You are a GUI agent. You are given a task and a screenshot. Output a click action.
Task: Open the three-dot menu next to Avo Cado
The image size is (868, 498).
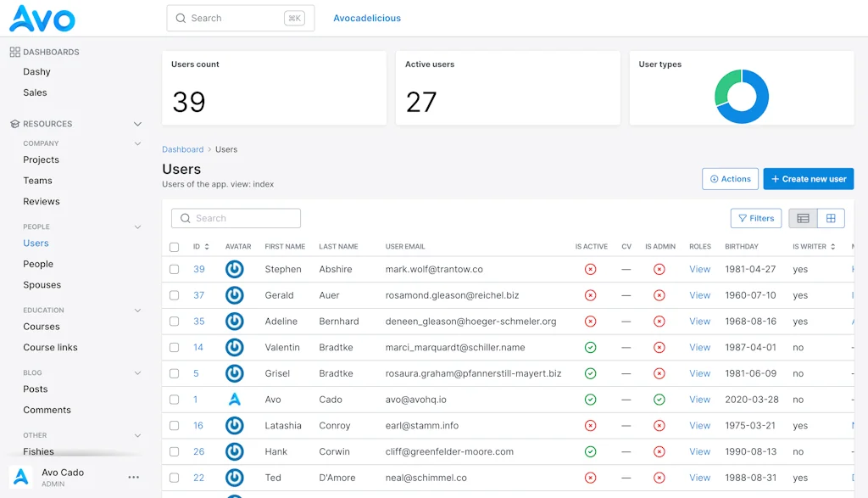[x=133, y=477]
